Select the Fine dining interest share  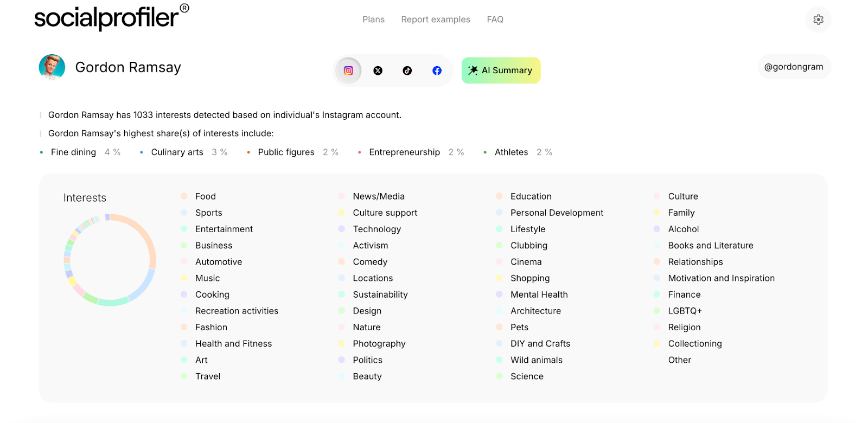pos(80,152)
